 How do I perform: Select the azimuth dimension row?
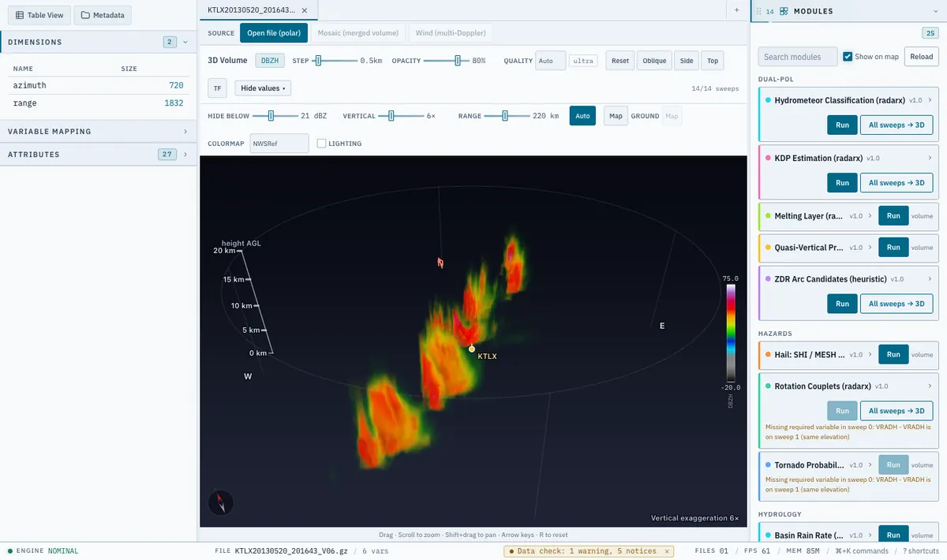(x=98, y=84)
